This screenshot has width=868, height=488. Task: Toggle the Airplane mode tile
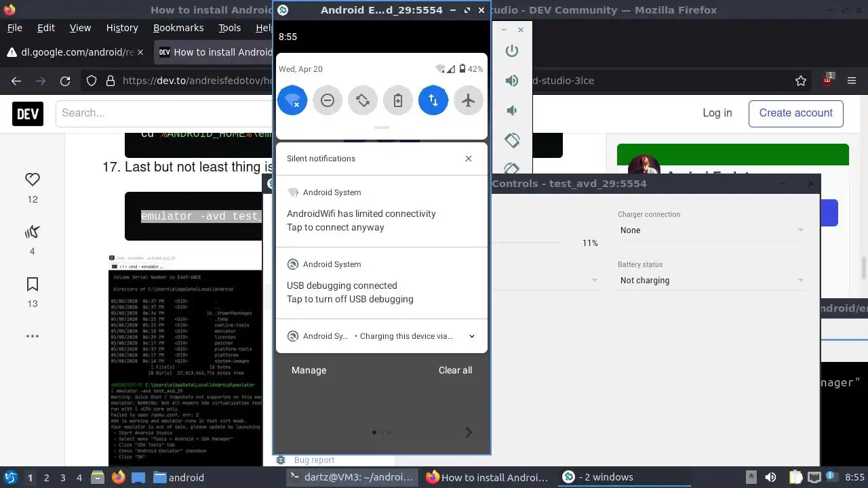point(469,100)
